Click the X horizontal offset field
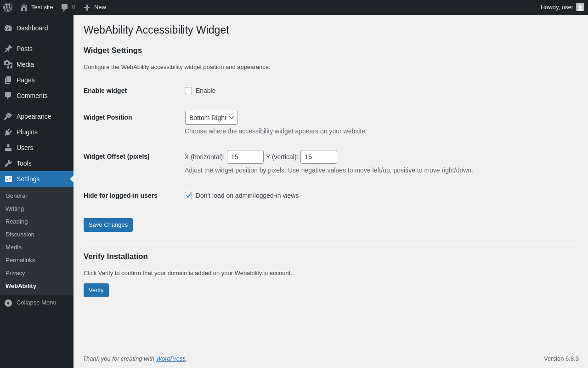Viewport: 588px width, 368px height. 245,157
